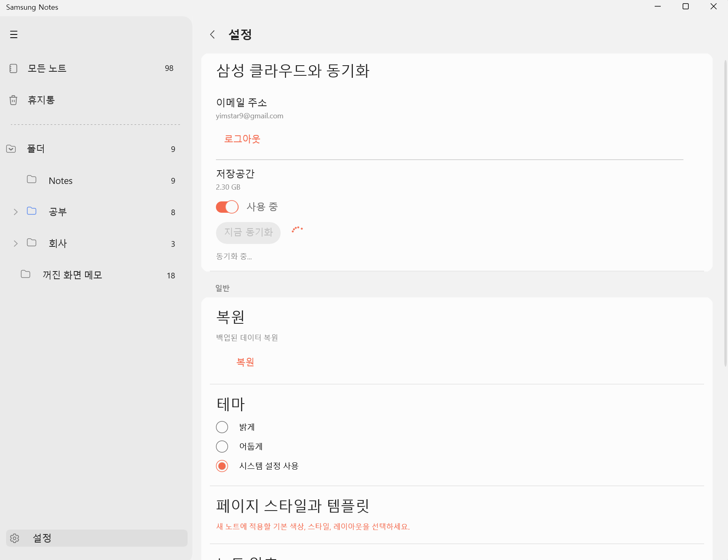Image resolution: width=728 pixels, height=560 pixels.
Task: Open 설정 in the sidebar bottom
Action: coord(96,538)
